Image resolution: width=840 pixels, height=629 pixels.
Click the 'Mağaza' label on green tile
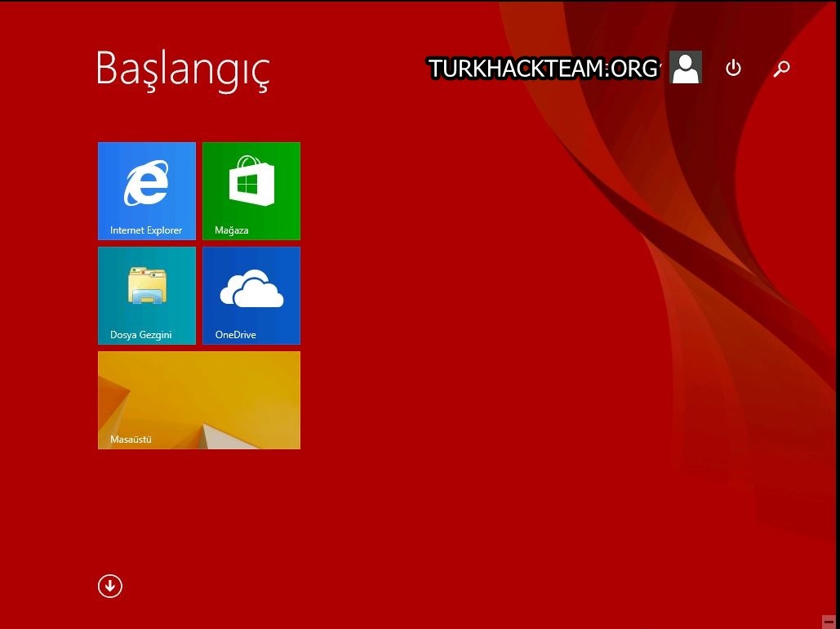point(232,230)
